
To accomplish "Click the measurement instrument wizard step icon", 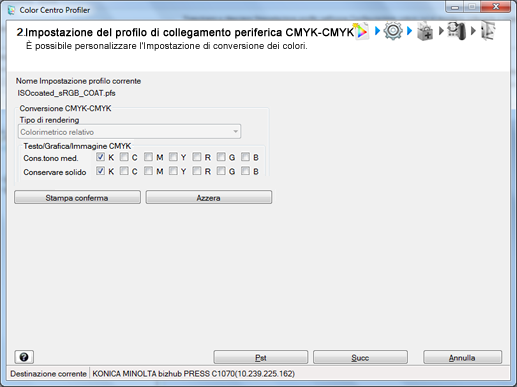I will click(x=456, y=31).
